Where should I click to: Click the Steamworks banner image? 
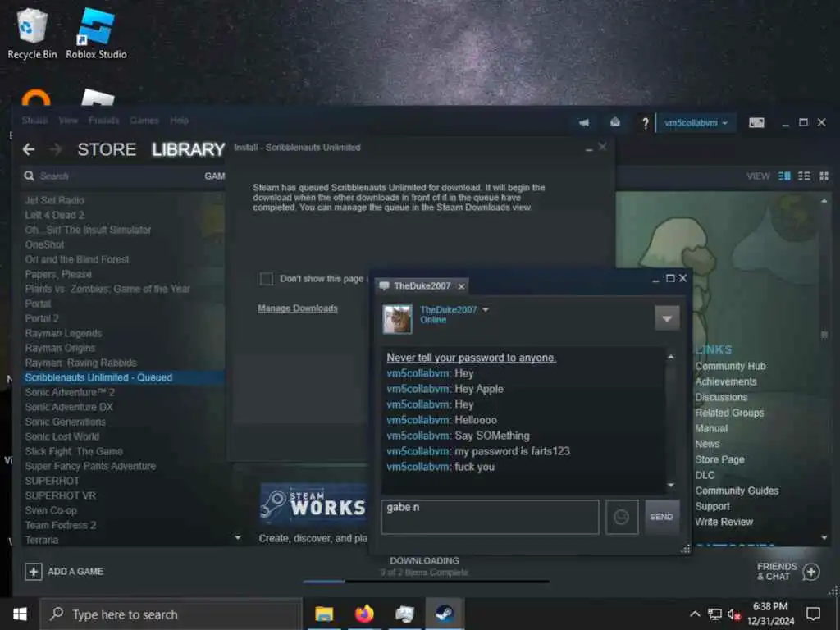pos(314,504)
